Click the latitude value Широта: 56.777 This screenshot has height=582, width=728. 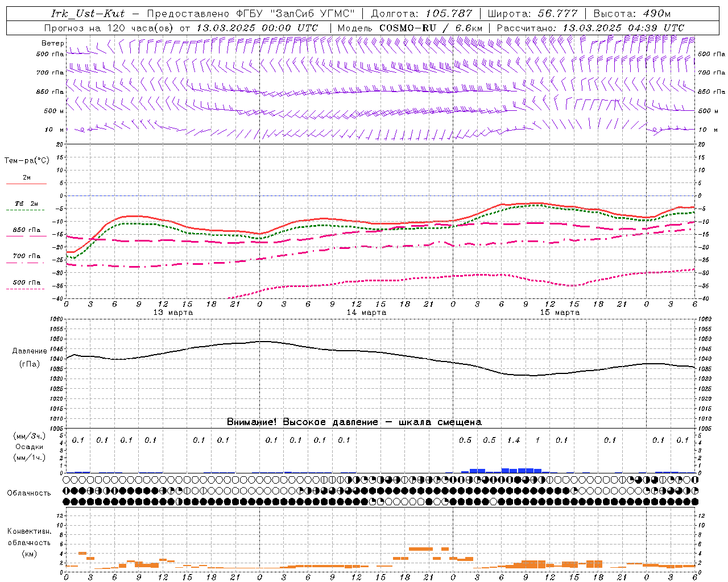[x=532, y=14]
